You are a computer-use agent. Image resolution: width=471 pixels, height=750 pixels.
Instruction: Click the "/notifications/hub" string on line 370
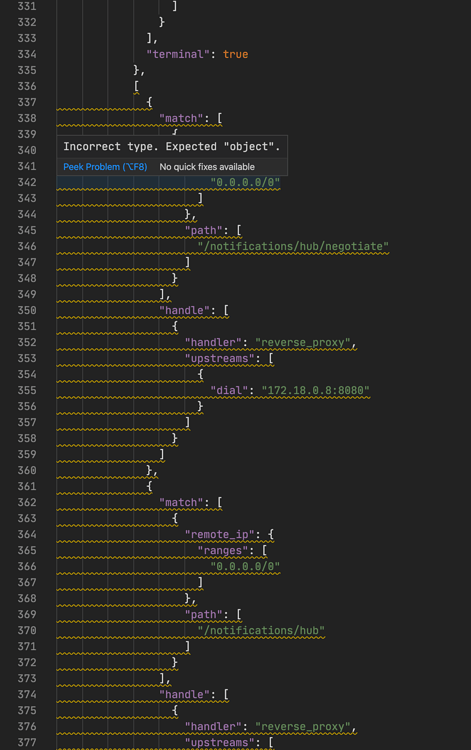coord(261,630)
